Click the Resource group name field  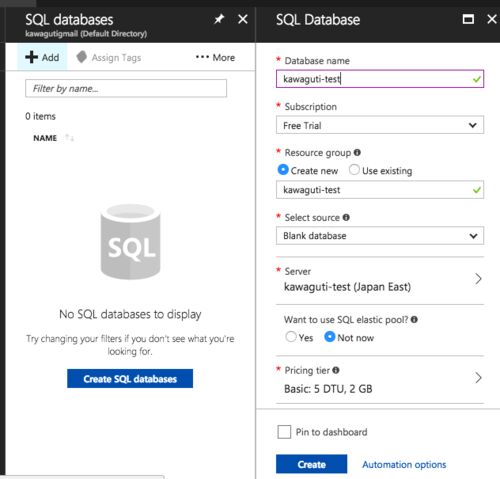tap(380, 190)
